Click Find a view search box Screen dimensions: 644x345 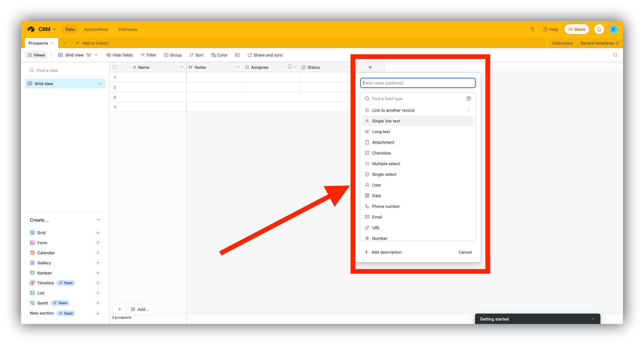(65, 70)
